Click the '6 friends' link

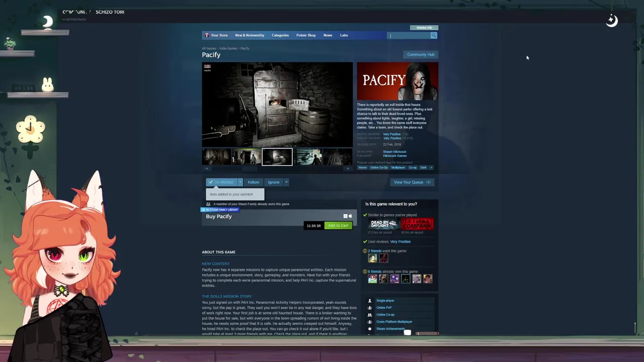(x=375, y=271)
